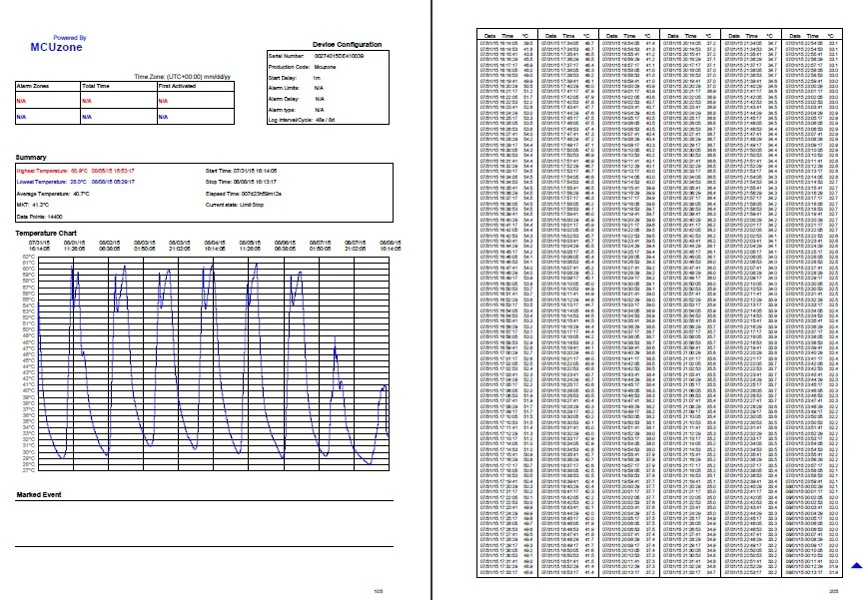
Task: Click the 'Start Time: 07/31/15' entry
Action: [x=242, y=171]
